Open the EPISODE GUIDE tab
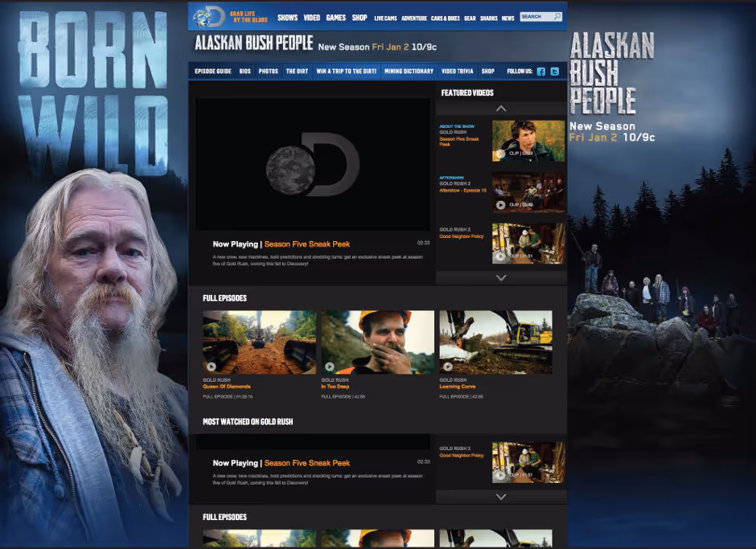 point(213,72)
